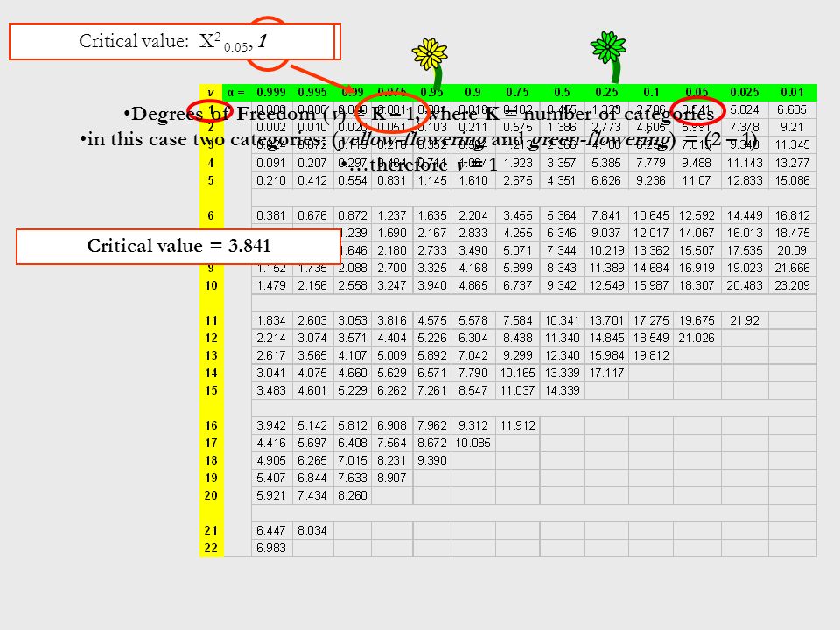Click the cell containing 1.834
The width and height of the screenshot is (840, 630).
coord(271,320)
